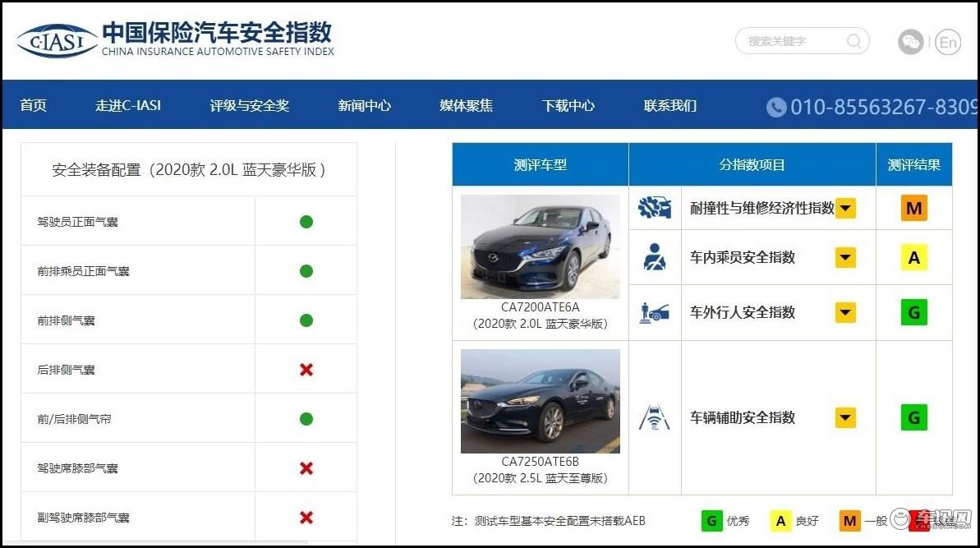This screenshot has width=980, height=548.
Task: Open the 走进C-IASI menu
Action: click(128, 106)
